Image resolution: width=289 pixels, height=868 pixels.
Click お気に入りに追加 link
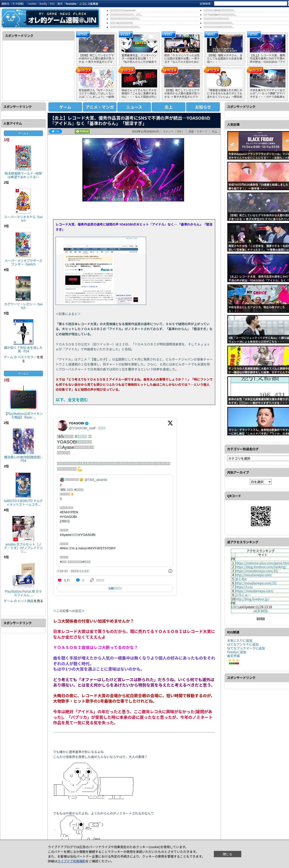[239, 641]
